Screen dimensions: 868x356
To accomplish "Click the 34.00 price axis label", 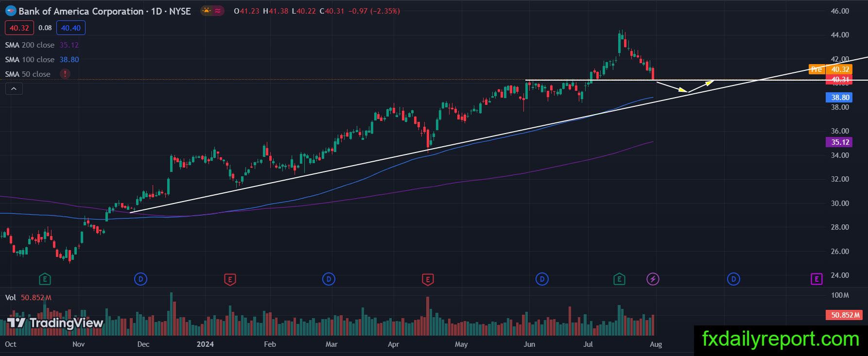I will [840, 155].
